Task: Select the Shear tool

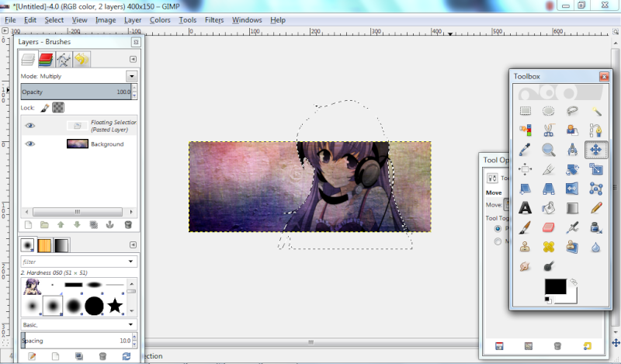Action: [x=526, y=189]
